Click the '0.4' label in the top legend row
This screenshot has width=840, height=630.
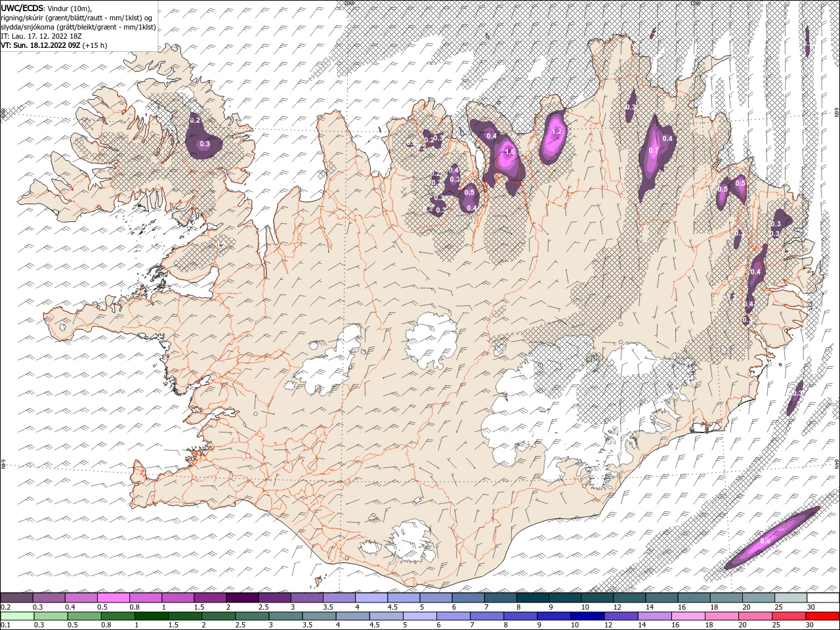(69, 606)
